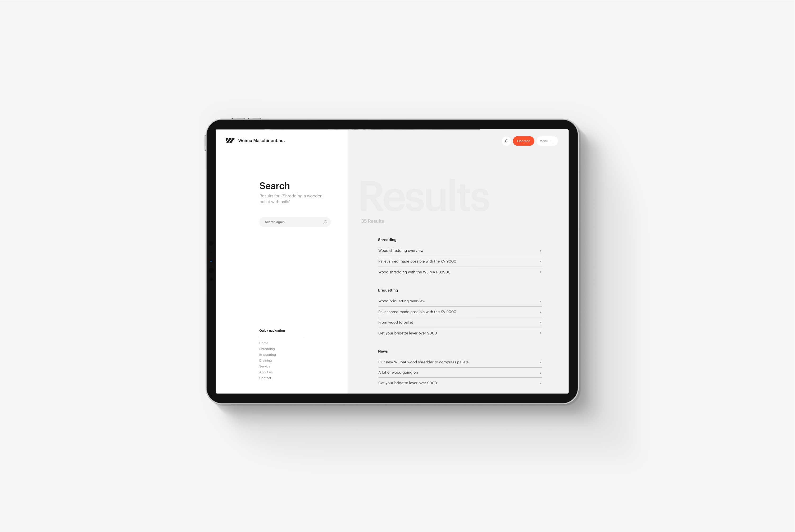The width and height of the screenshot is (795, 532).
Task: Click the Contact quick navigation link
Action: click(265, 378)
